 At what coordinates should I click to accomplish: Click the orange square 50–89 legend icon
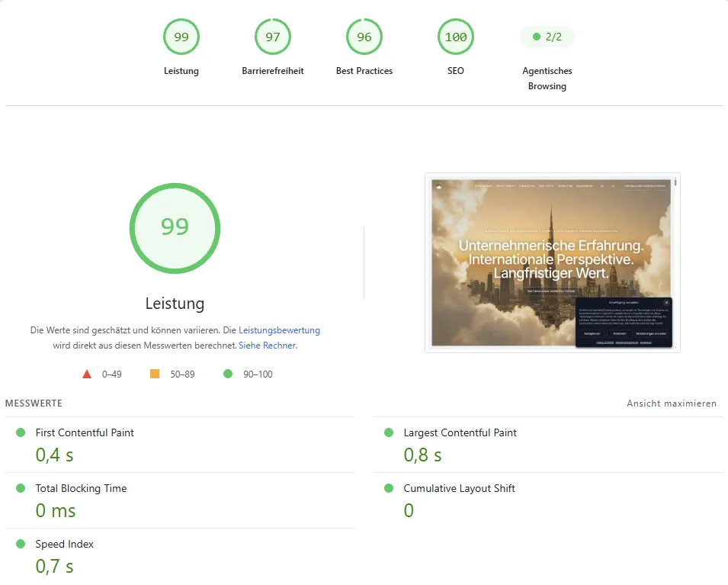pyautogui.click(x=155, y=374)
